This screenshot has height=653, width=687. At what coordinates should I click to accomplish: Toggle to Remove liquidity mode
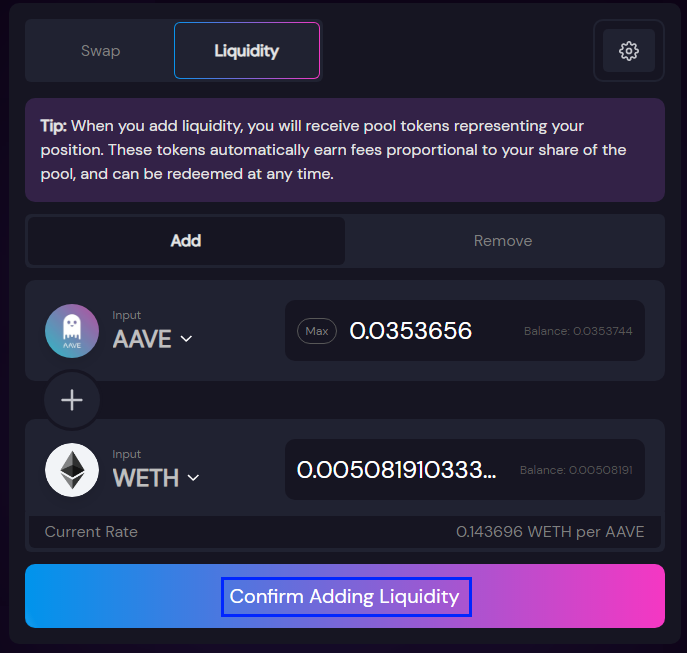tap(503, 241)
